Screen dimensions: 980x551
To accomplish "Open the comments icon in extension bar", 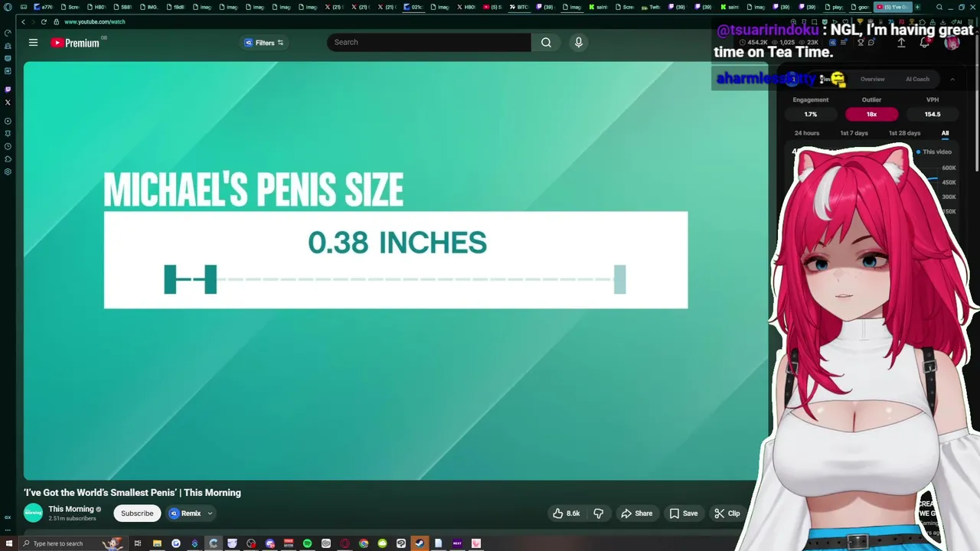I will (x=871, y=43).
